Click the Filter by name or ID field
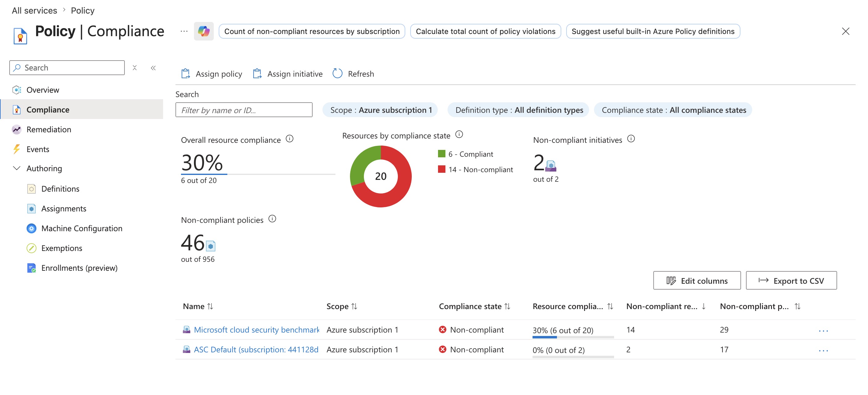Image resolution: width=868 pixels, height=395 pixels. (x=244, y=110)
